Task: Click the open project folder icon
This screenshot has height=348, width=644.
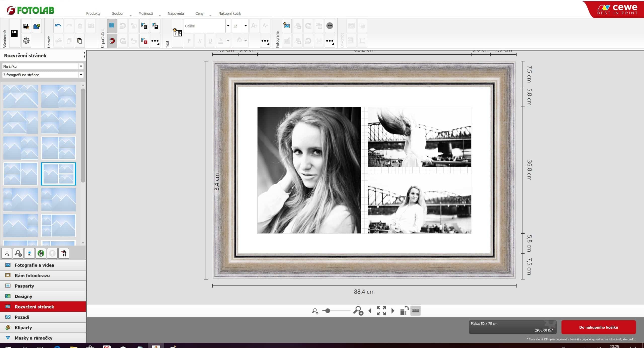Action: [x=37, y=26]
